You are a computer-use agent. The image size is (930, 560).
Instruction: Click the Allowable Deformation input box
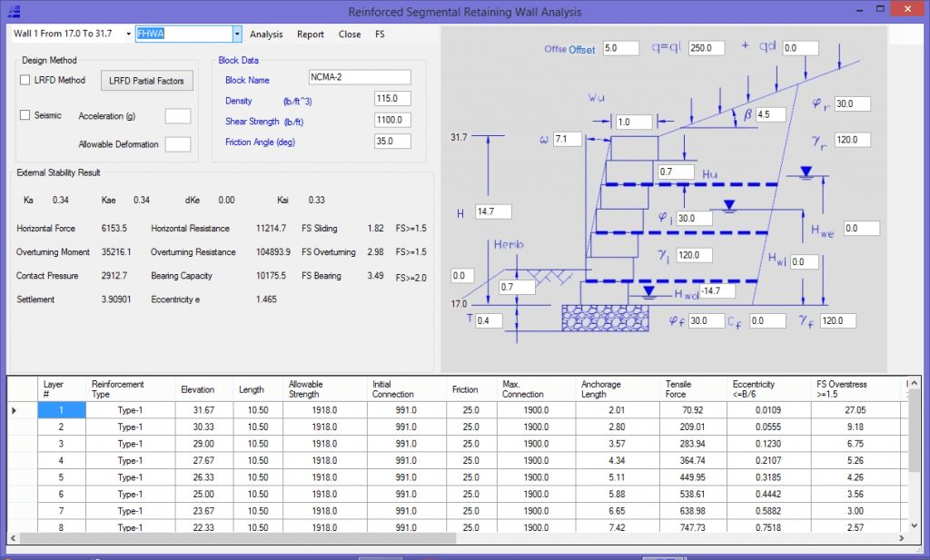point(177,143)
